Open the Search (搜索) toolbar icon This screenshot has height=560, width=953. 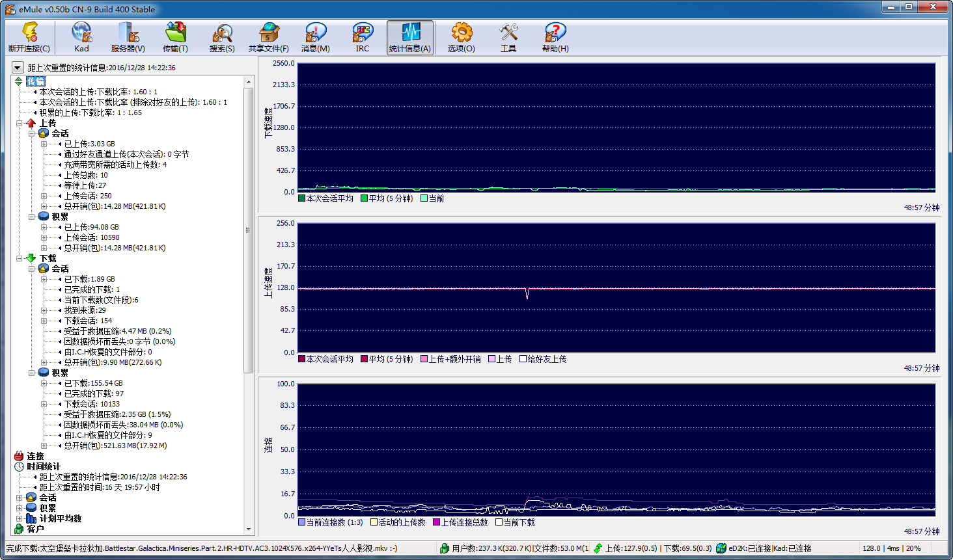[x=222, y=37]
